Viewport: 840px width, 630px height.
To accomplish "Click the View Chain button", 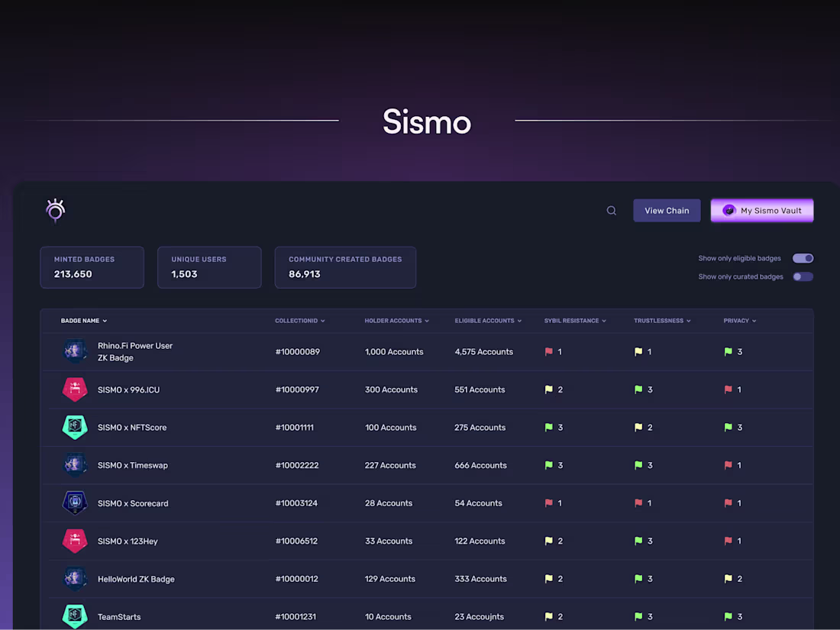I will (x=667, y=210).
